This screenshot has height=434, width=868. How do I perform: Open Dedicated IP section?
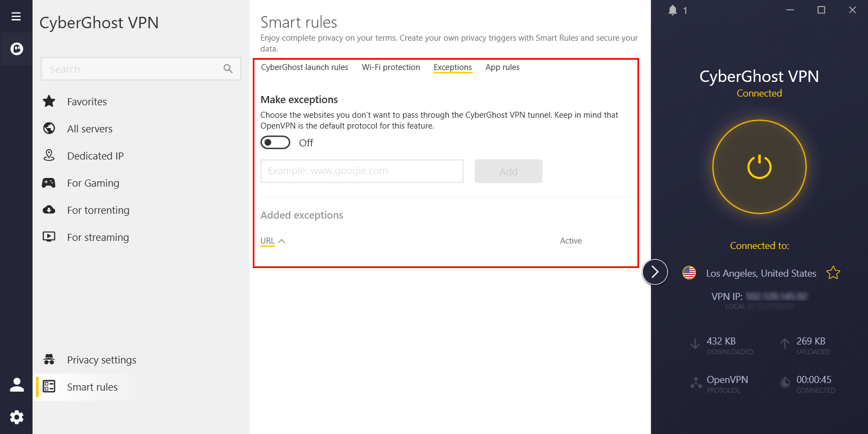(95, 156)
